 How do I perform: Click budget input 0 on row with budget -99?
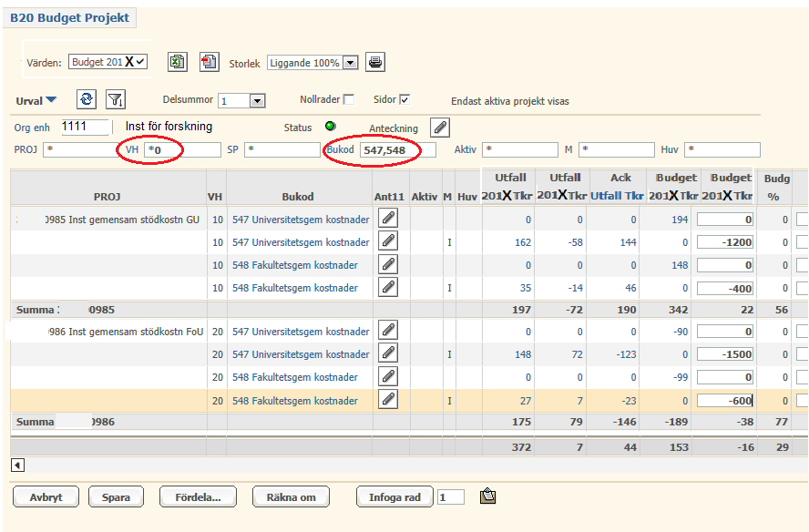[x=725, y=377]
